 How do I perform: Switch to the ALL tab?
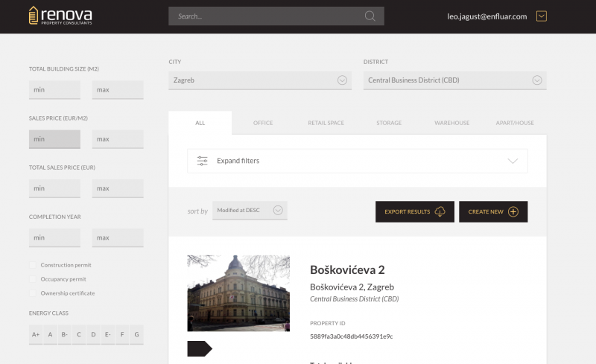coord(200,123)
